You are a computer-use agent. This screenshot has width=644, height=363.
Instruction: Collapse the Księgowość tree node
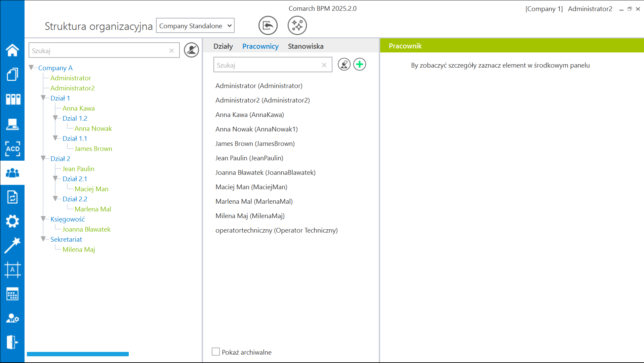coord(43,219)
